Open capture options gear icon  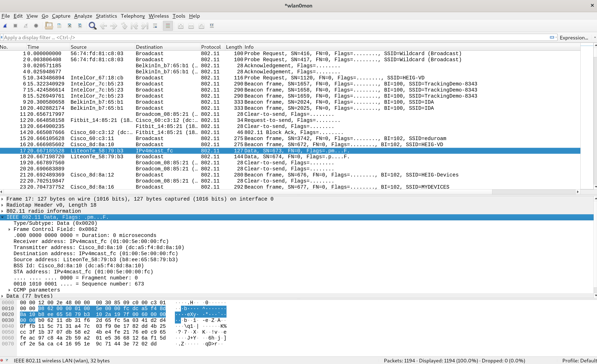pyautogui.click(x=36, y=26)
